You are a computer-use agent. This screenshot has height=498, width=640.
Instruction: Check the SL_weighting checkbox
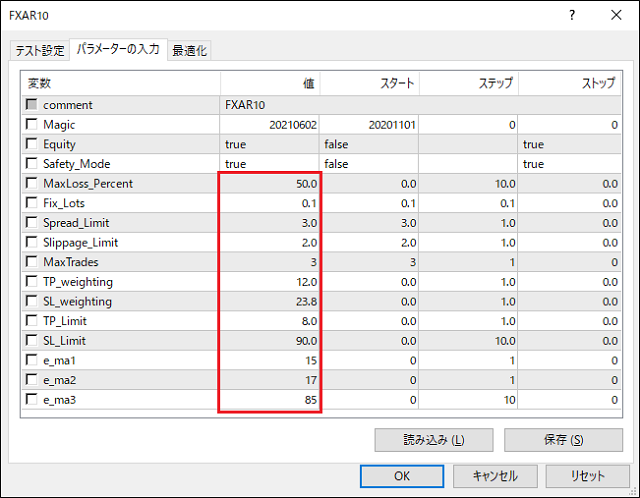tap(31, 301)
